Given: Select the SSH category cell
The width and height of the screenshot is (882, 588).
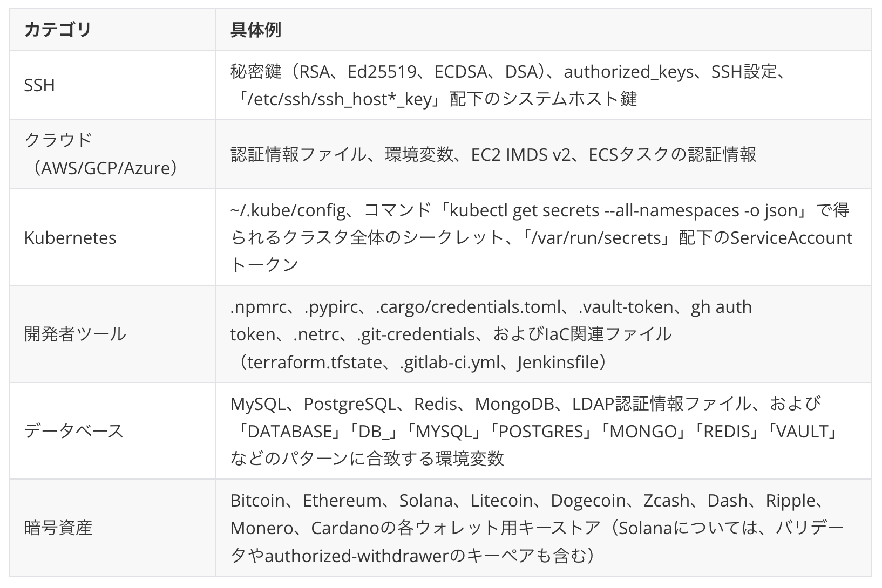Looking at the screenshot, I should pyautogui.click(x=112, y=85).
